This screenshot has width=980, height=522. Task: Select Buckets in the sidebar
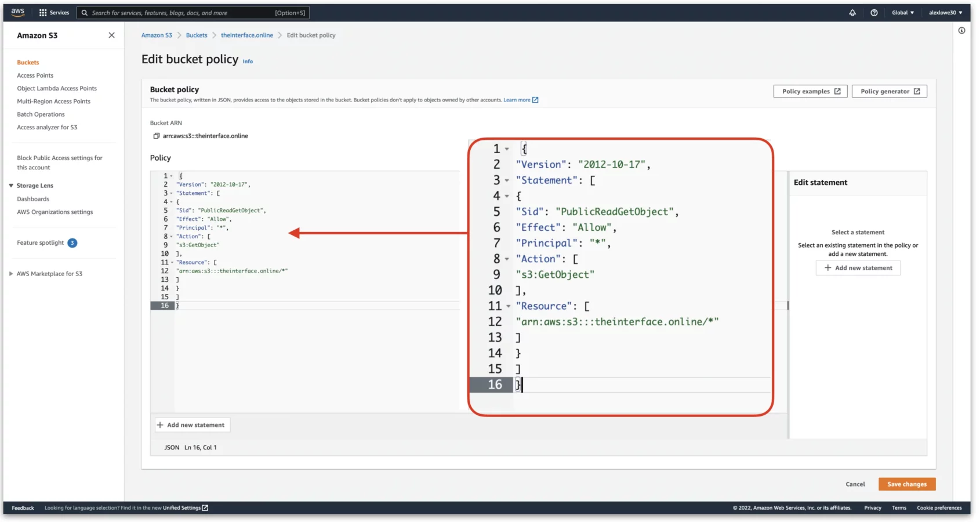click(x=28, y=63)
